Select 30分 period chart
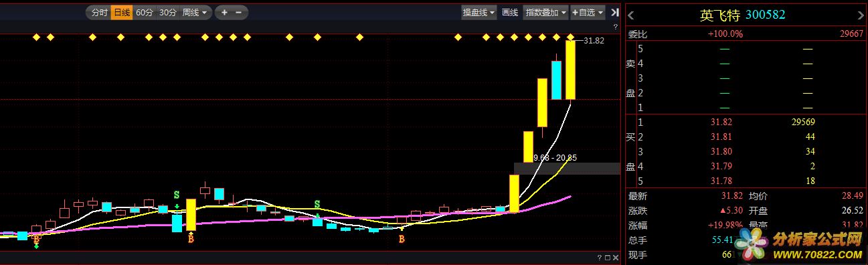 (x=168, y=12)
